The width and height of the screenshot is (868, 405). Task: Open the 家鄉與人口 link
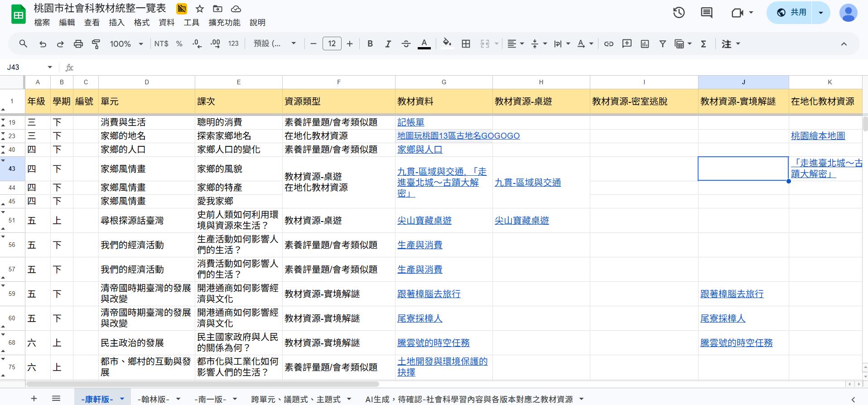point(420,149)
